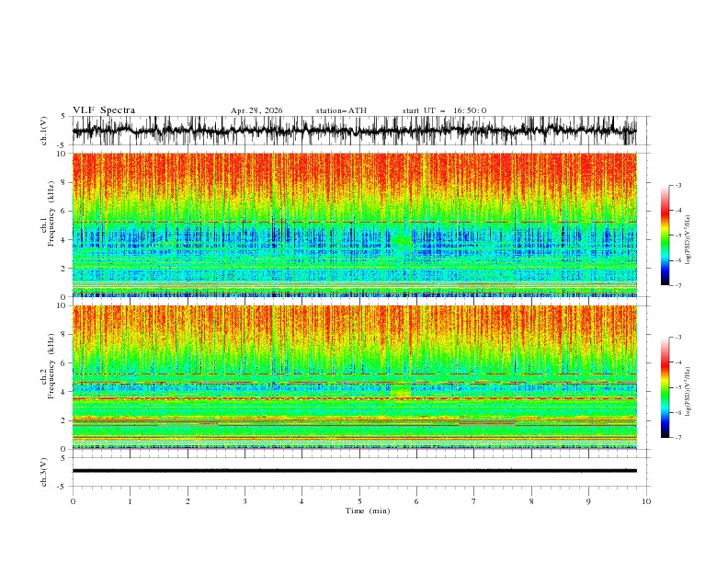Click the ch.3 flat voltage trace
This screenshot has width=728, height=563.
click(x=354, y=471)
